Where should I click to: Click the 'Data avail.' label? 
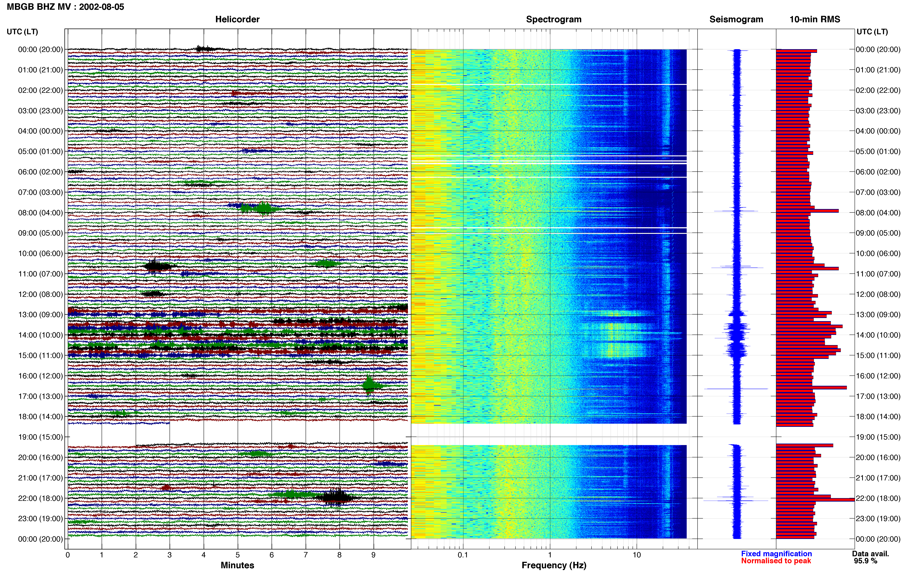click(x=870, y=554)
